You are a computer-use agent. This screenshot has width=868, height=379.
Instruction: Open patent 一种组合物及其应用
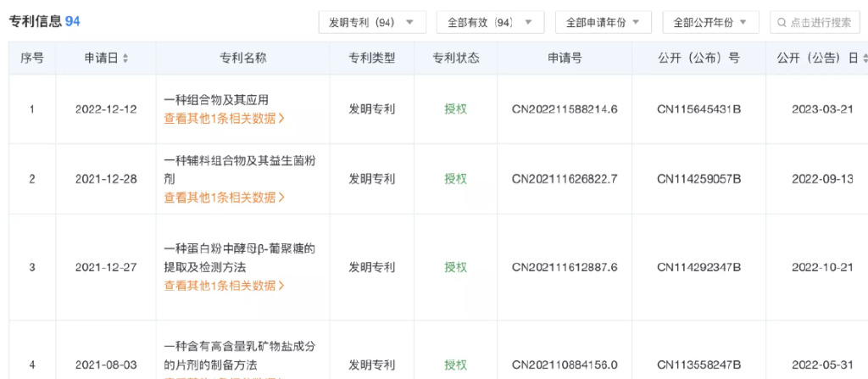(216, 100)
